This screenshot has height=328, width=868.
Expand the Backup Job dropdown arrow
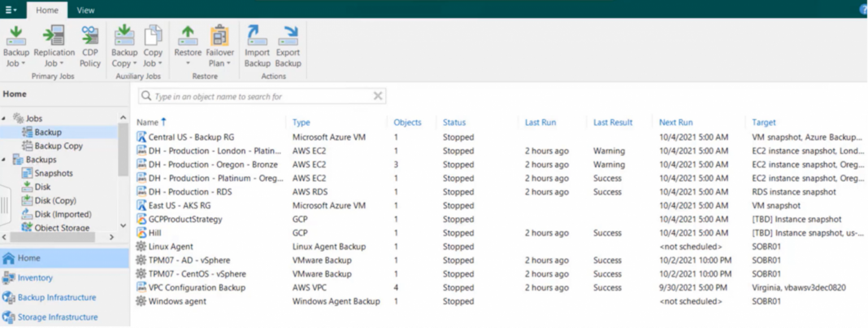(x=23, y=63)
